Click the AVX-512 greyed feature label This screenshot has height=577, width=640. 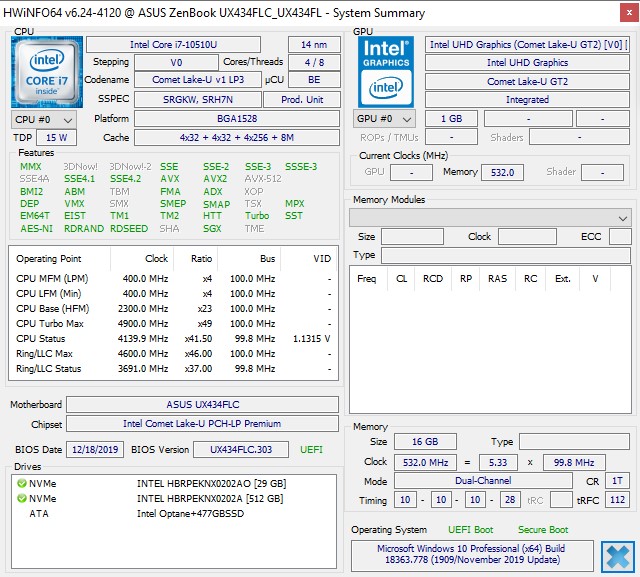(263, 179)
